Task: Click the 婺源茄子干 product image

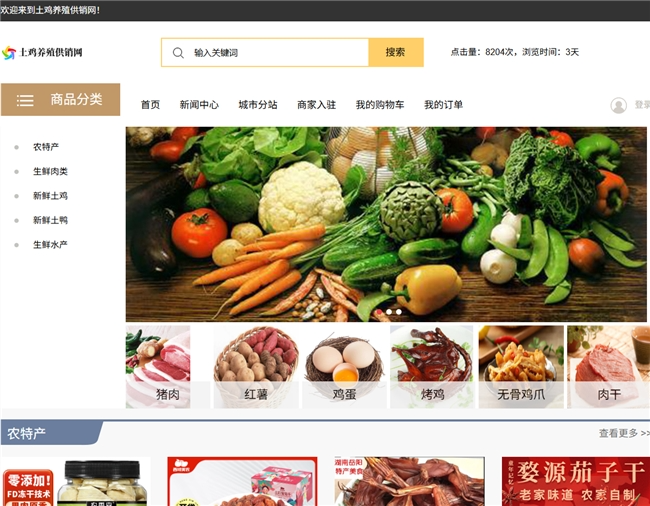Action: pyautogui.click(x=575, y=481)
